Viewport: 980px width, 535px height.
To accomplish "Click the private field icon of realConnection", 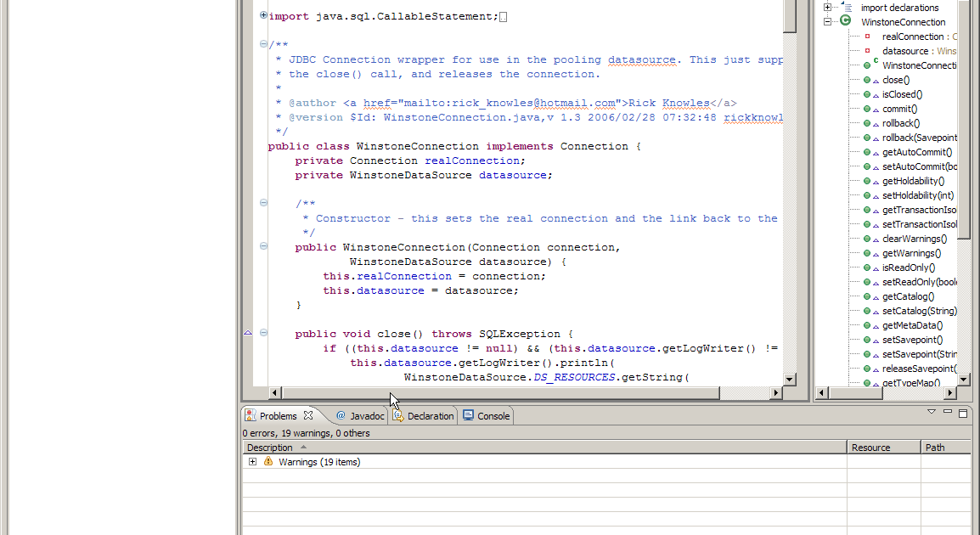I will (x=868, y=37).
